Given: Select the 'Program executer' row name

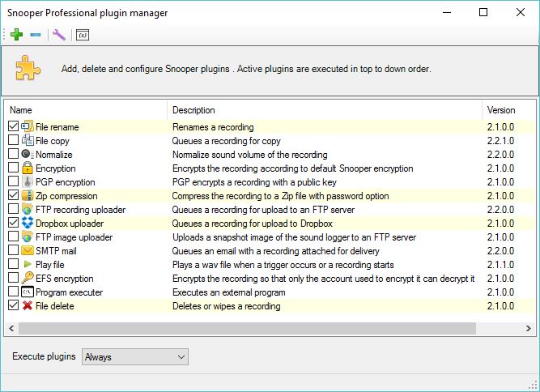Looking at the screenshot, I should 70,292.
